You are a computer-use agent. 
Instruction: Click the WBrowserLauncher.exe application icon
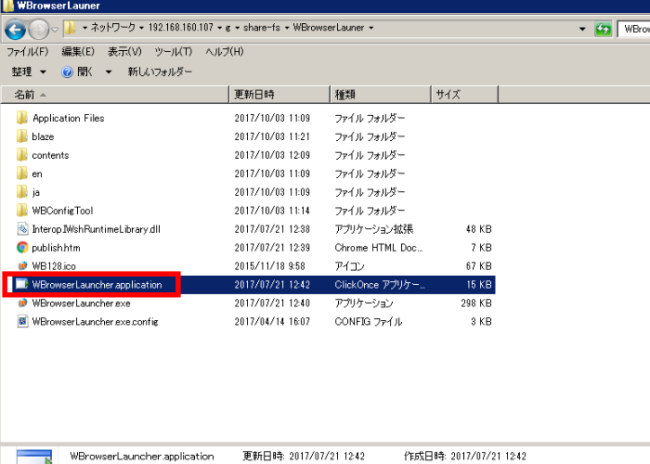coord(22,303)
